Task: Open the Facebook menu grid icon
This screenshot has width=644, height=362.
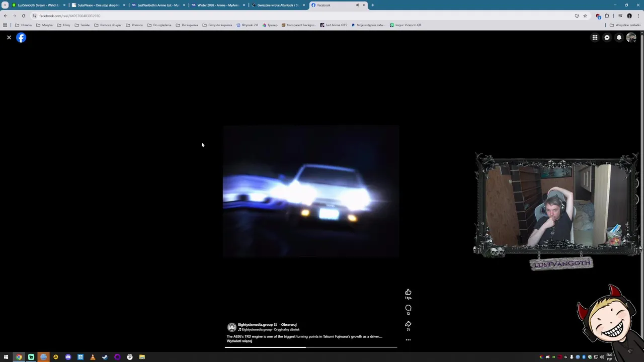Action: [595, 38]
